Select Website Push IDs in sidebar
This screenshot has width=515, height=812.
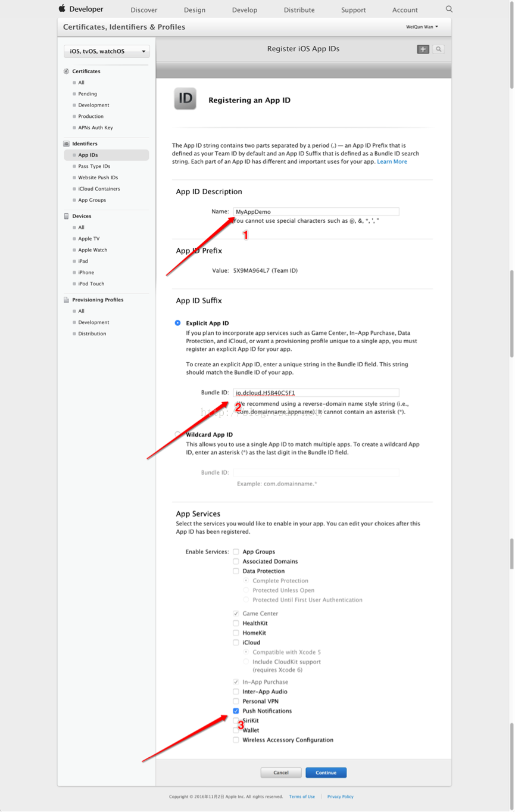tap(98, 178)
